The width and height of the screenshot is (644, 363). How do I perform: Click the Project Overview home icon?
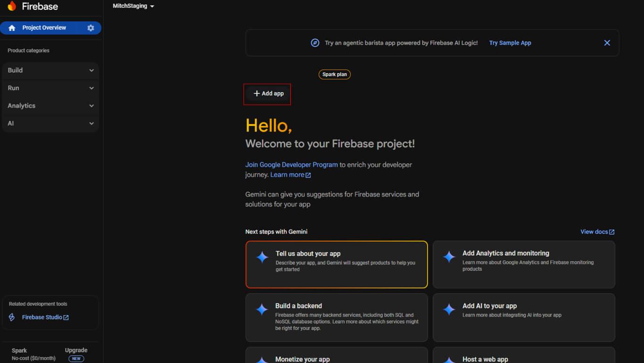pos(12,28)
